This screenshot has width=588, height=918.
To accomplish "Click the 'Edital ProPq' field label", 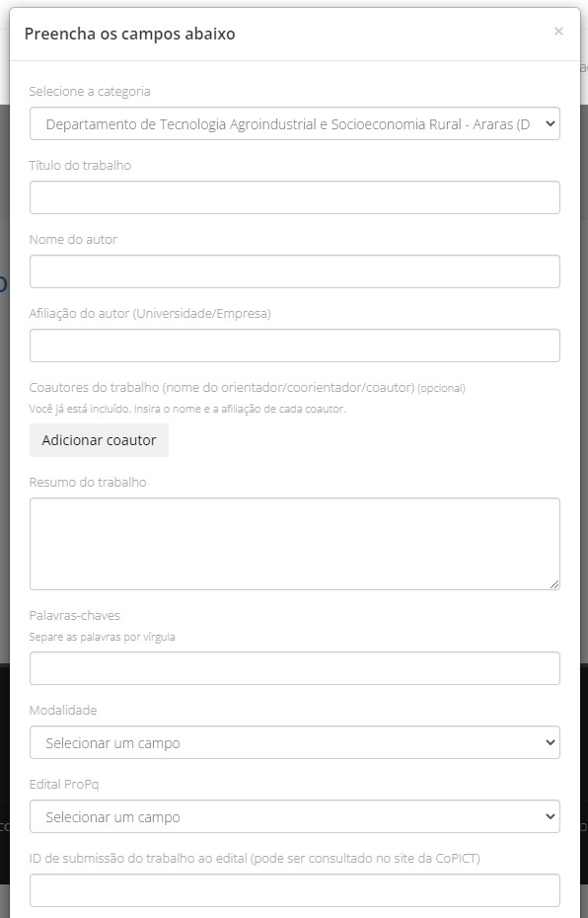I will point(64,784).
